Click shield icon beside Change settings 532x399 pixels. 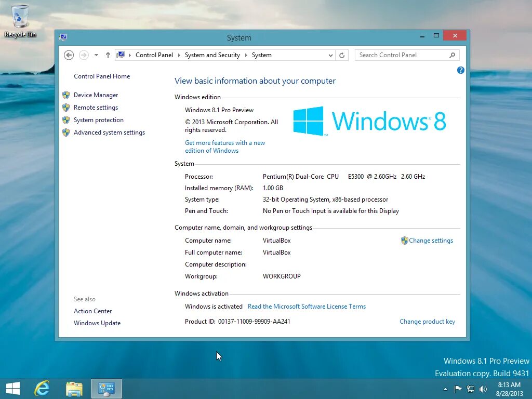click(x=404, y=241)
